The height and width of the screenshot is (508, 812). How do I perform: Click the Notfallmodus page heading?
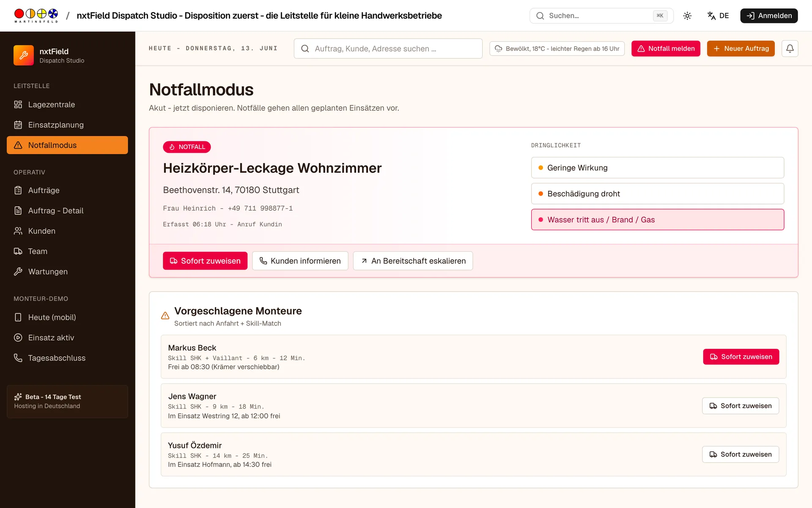[x=201, y=90]
